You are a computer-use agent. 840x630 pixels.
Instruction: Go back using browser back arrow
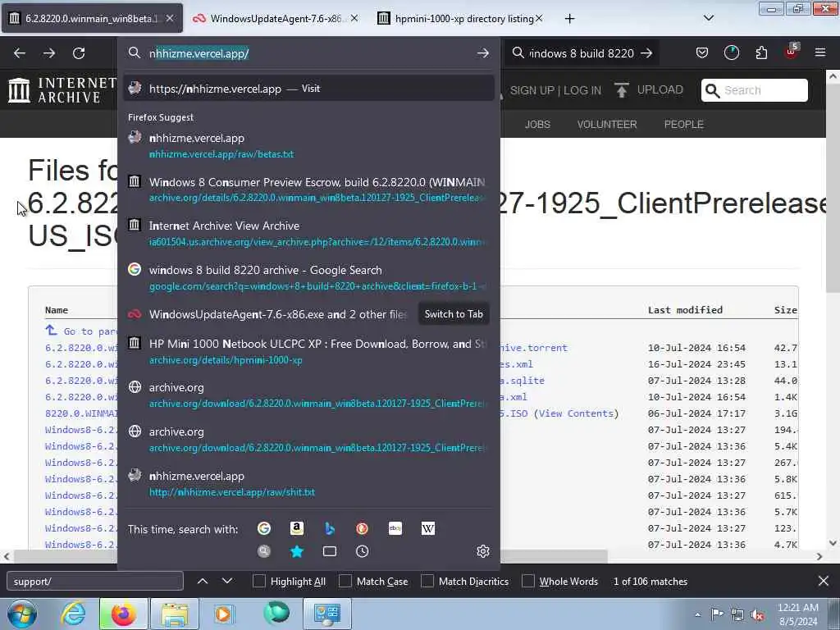click(20, 53)
